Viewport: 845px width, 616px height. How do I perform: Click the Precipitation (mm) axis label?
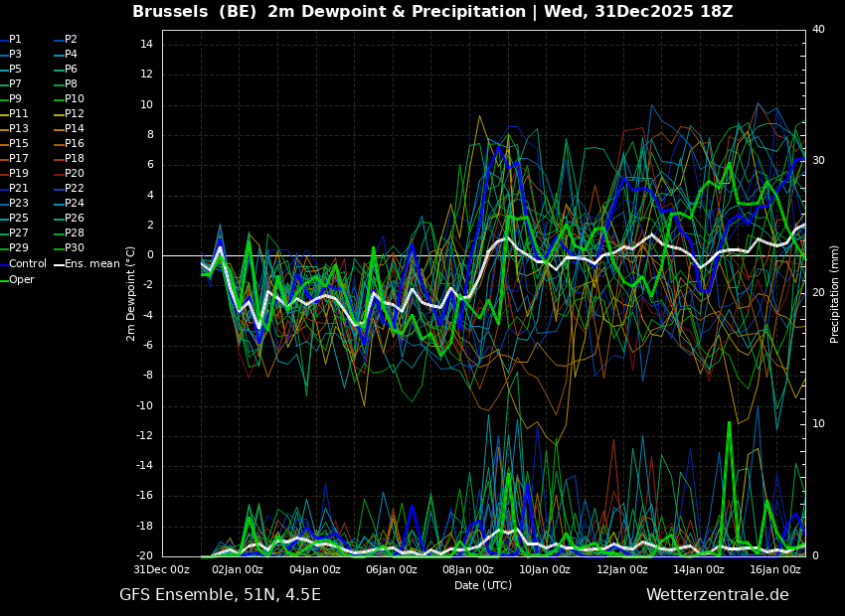pos(835,293)
